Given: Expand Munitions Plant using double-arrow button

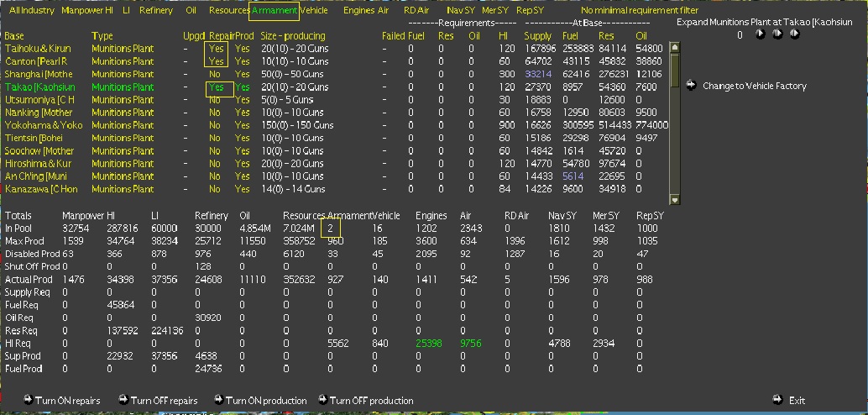Looking at the screenshot, I should pyautogui.click(x=777, y=34).
